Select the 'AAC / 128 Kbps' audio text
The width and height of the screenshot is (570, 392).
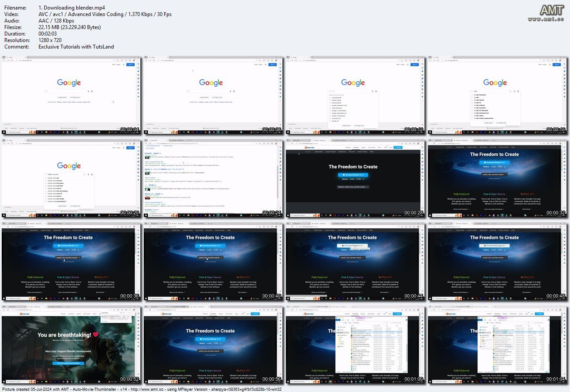[x=57, y=21]
